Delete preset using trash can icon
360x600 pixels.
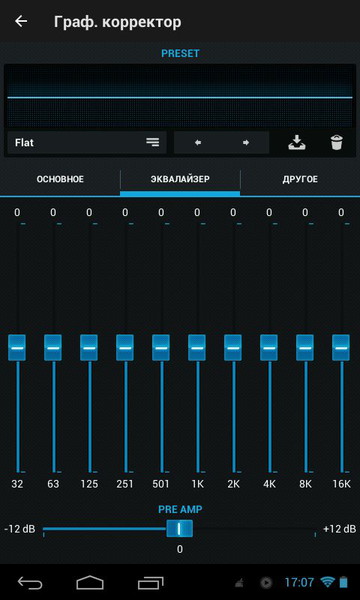coord(337,143)
